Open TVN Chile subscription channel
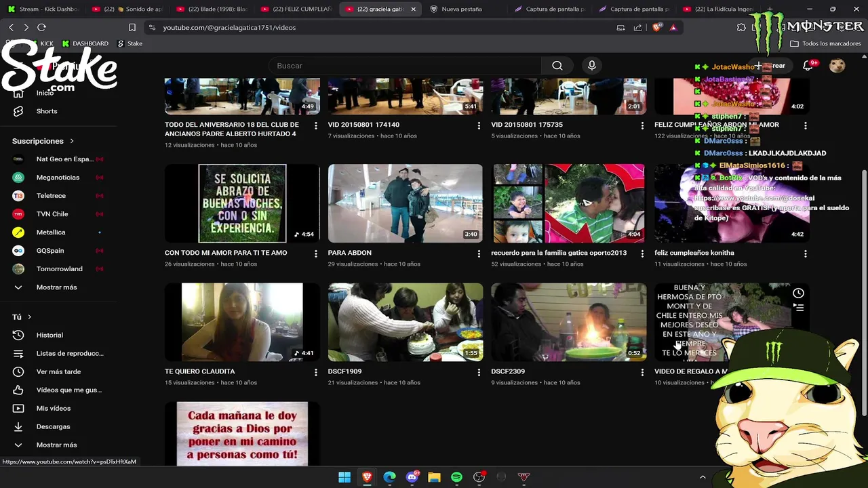Screen dimensions: 868x488 tap(58, 214)
